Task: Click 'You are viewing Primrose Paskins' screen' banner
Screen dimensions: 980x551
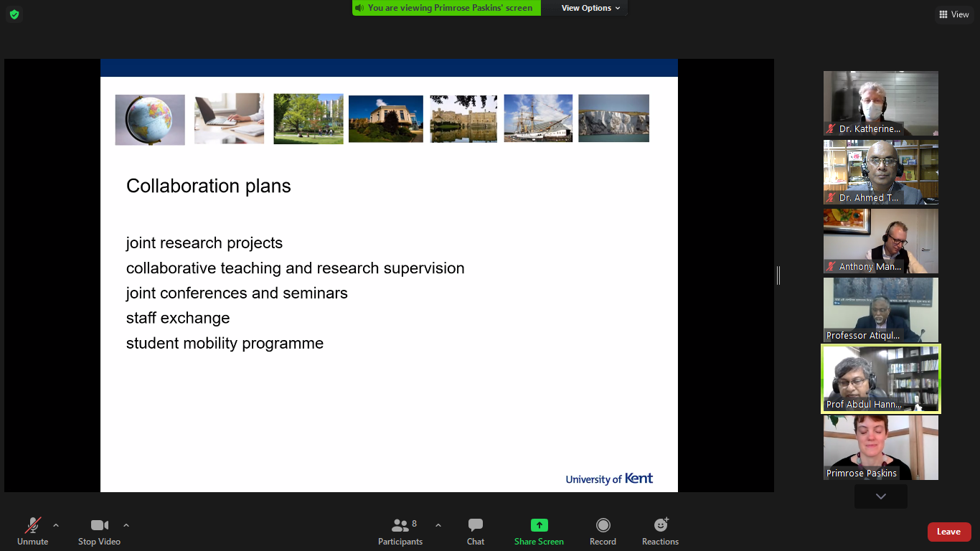Action: point(447,8)
